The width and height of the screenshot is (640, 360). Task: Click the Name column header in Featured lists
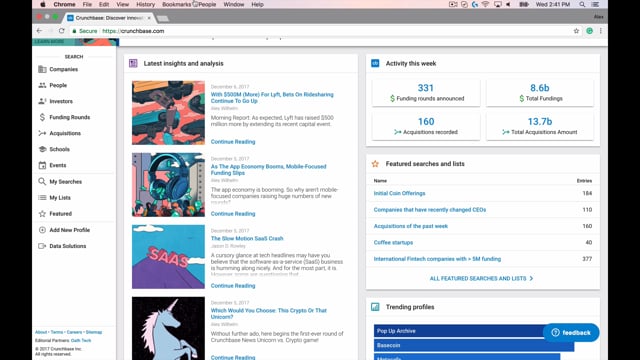pyautogui.click(x=380, y=181)
